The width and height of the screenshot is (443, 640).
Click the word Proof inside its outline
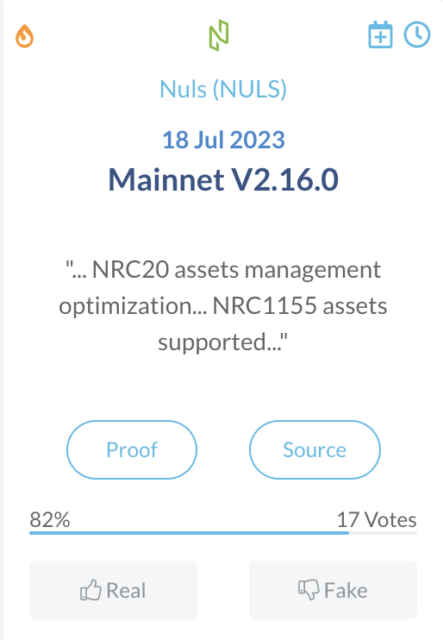[132, 450]
